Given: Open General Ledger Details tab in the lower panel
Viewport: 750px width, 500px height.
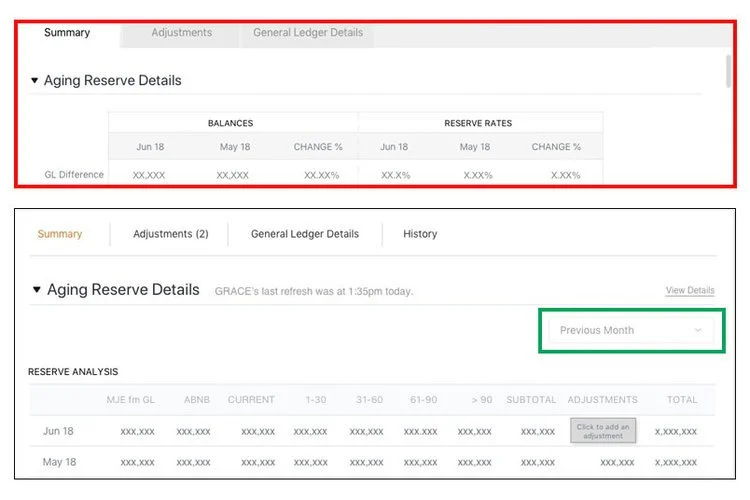Looking at the screenshot, I should (x=305, y=234).
